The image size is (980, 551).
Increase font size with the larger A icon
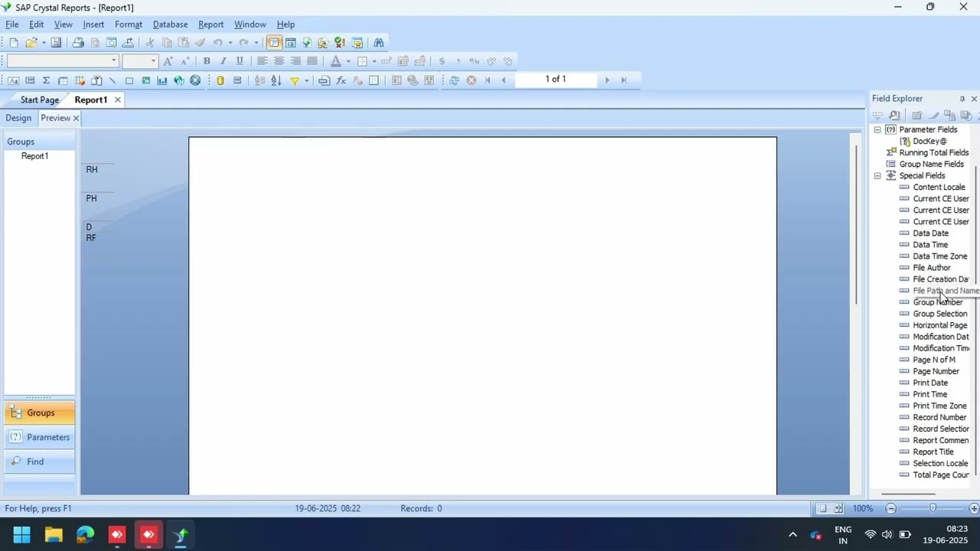pos(168,61)
